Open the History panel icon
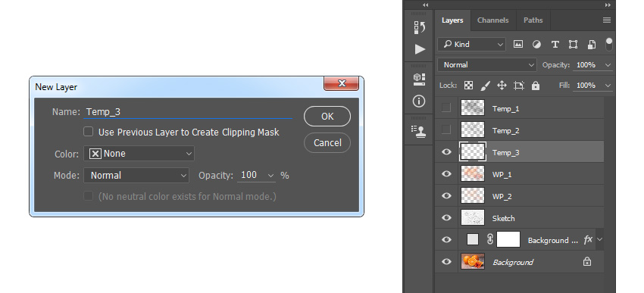The height and width of the screenshot is (293, 644). click(x=419, y=27)
